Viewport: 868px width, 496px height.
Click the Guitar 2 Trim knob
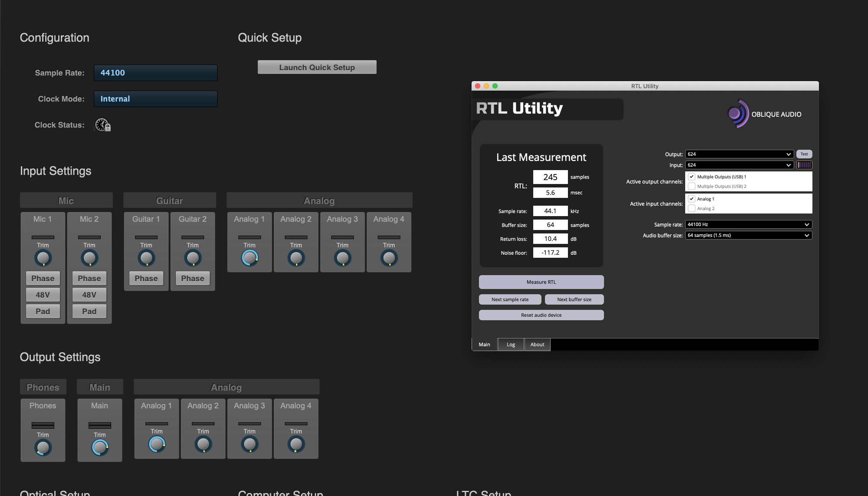[x=193, y=258]
